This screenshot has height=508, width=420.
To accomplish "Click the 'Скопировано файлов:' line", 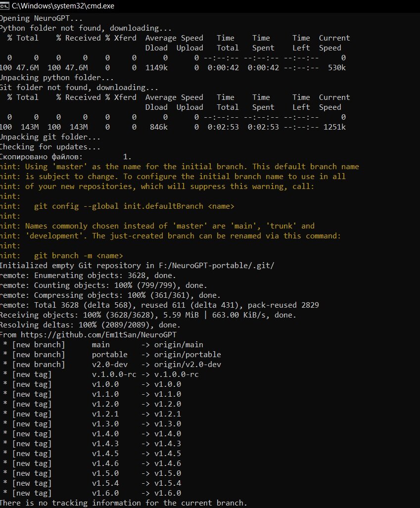I will pos(66,157).
